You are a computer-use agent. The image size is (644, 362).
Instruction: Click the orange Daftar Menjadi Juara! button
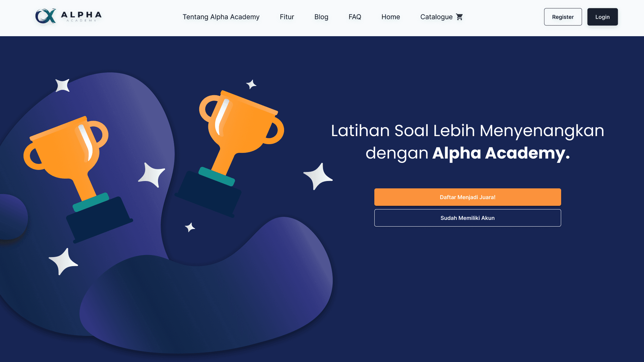click(x=468, y=197)
